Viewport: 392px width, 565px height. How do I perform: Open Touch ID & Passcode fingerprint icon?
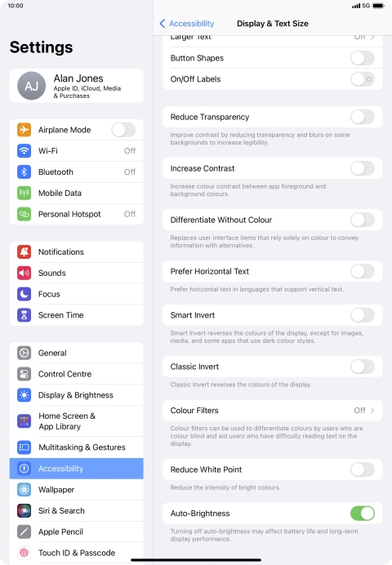tap(24, 553)
